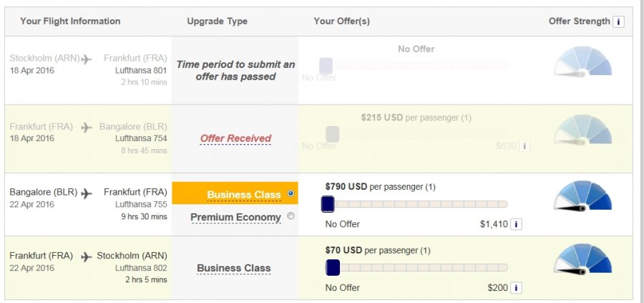Select the Premium Economy radio button

290,216
